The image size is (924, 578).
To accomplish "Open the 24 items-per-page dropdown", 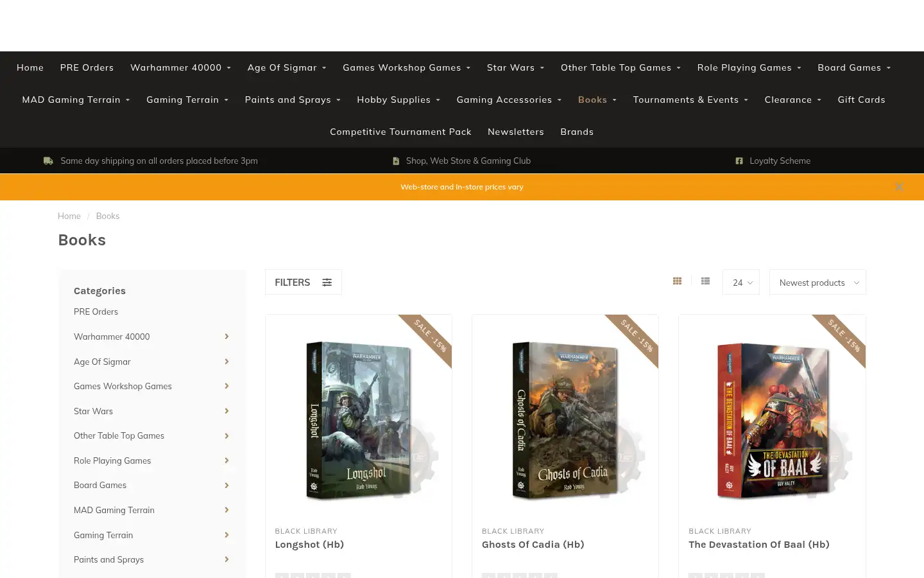I will coord(741,282).
